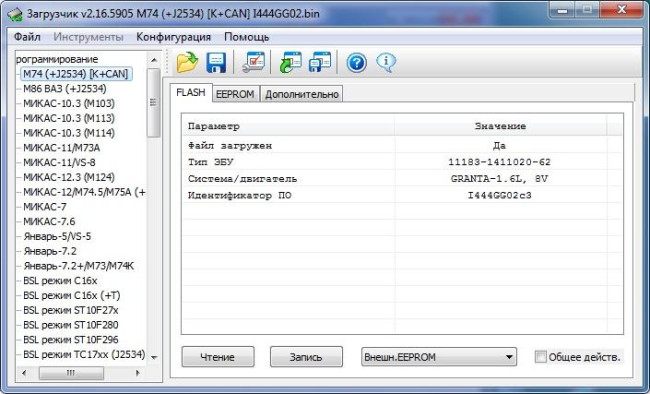The height and width of the screenshot is (394, 650).
Task: Click the программирование tree root
Action: click(57, 59)
